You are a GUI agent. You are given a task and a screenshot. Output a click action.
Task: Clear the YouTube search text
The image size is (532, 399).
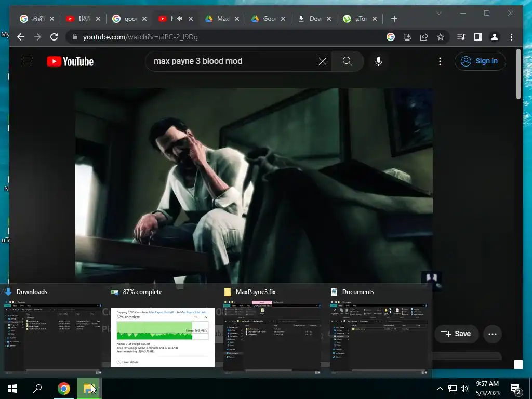(322, 61)
